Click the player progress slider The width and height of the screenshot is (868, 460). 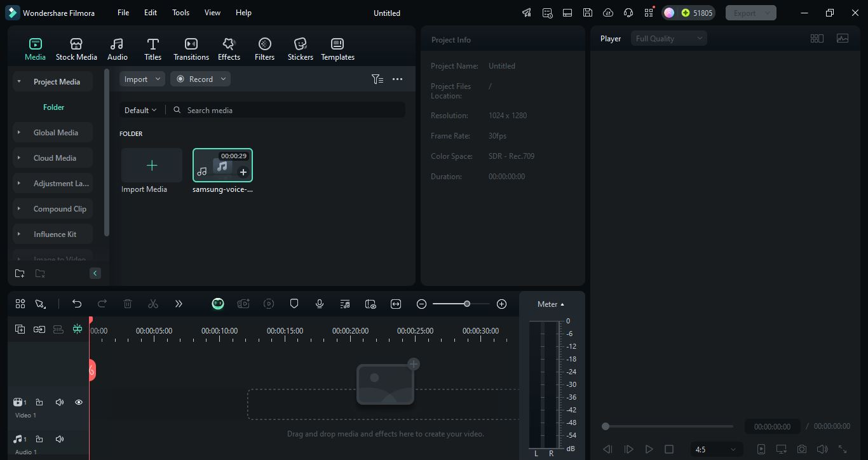[x=668, y=426]
